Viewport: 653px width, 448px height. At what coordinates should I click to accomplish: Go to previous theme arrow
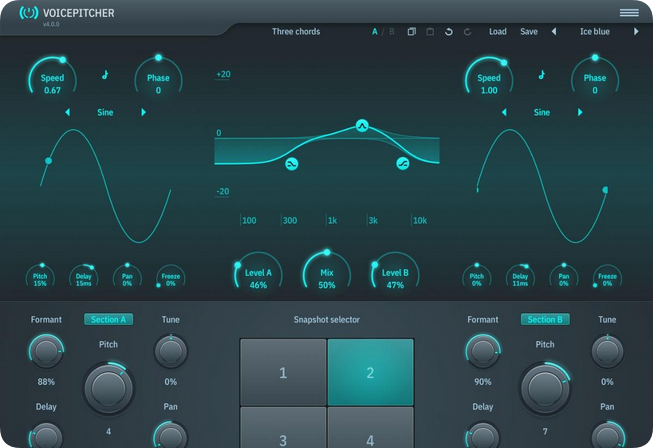554,32
